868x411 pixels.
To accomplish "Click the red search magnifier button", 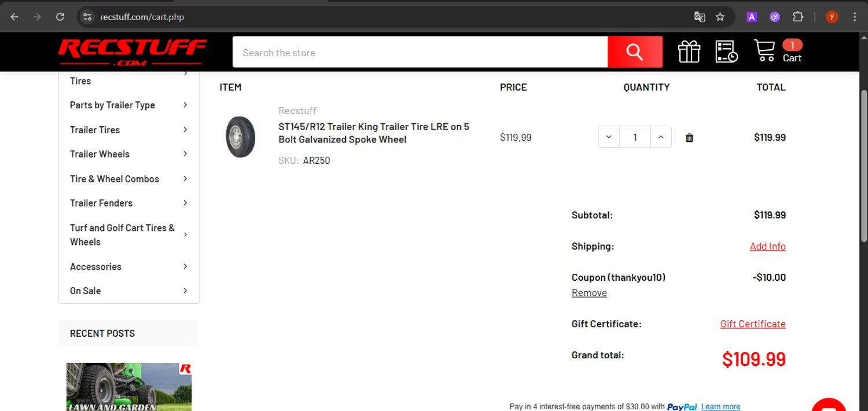I will 635,52.
